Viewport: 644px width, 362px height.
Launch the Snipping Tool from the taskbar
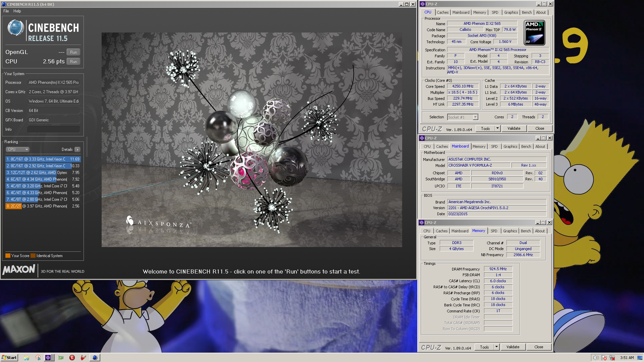[38, 358]
